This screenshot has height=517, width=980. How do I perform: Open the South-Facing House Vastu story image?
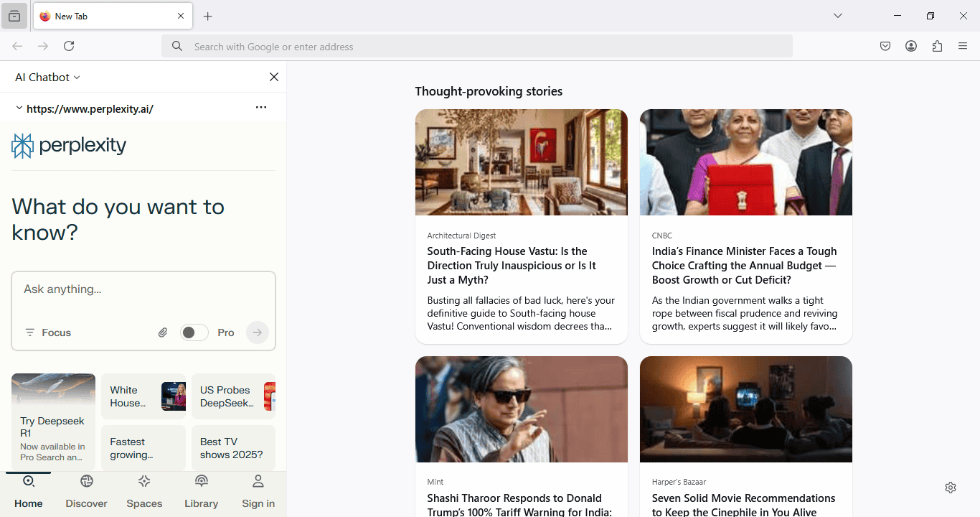click(522, 162)
